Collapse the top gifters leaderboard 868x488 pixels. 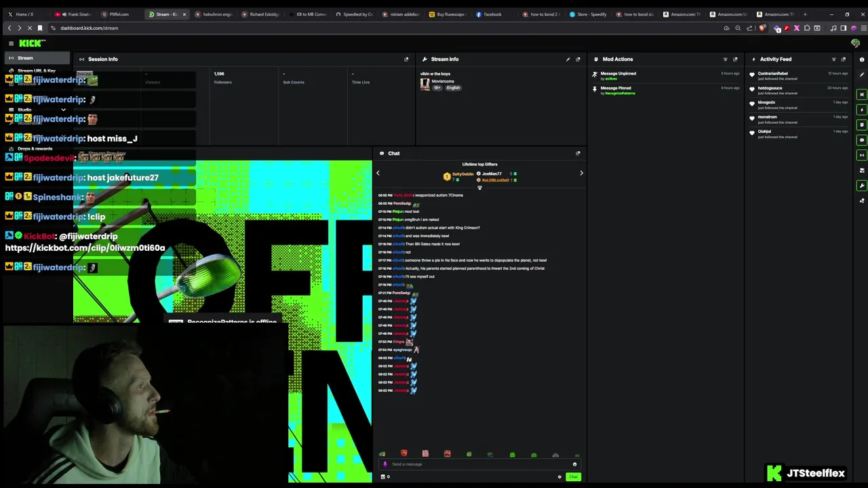479,188
